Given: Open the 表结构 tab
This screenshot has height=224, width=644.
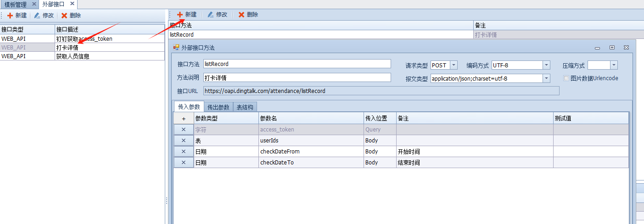Looking at the screenshot, I should click(x=245, y=107).
